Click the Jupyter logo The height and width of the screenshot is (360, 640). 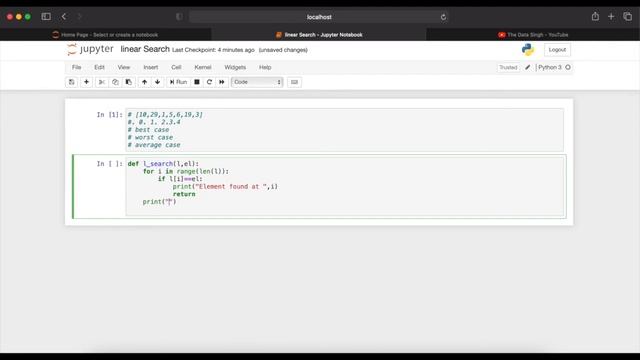90,49
